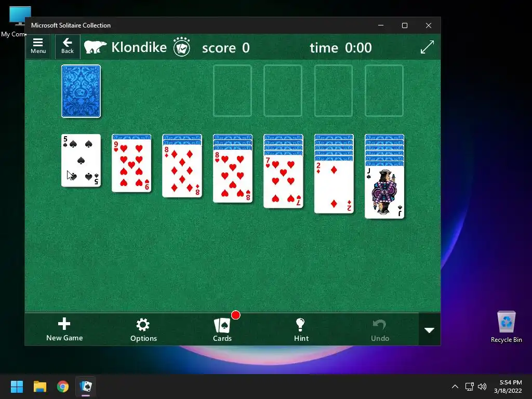Click the Klondike game title text
This screenshot has width=532, height=399.
(x=139, y=47)
